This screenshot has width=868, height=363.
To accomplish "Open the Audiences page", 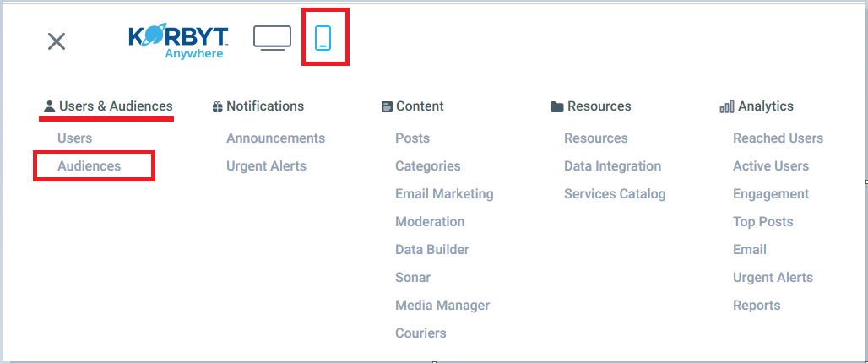I will click(90, 166).
